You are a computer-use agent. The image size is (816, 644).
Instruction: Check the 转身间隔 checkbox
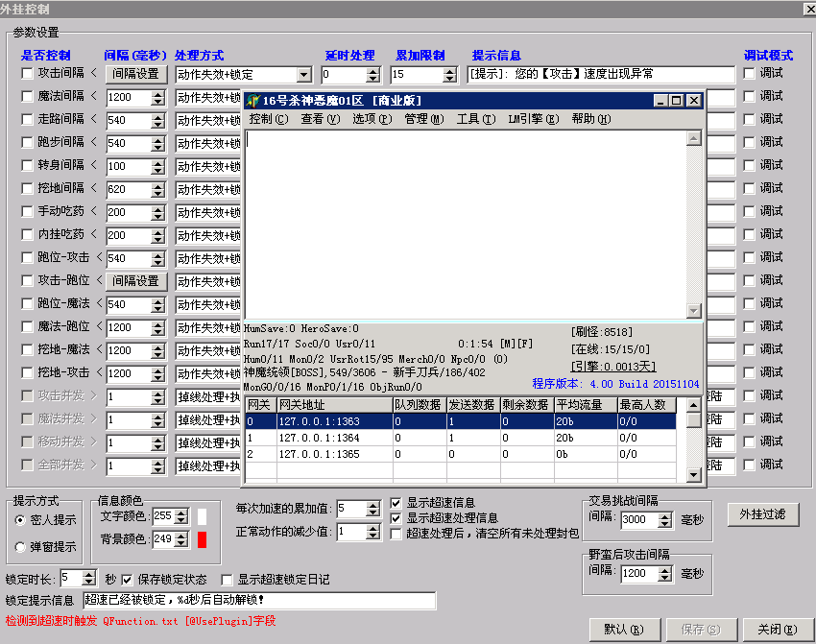tap(27, 165)
